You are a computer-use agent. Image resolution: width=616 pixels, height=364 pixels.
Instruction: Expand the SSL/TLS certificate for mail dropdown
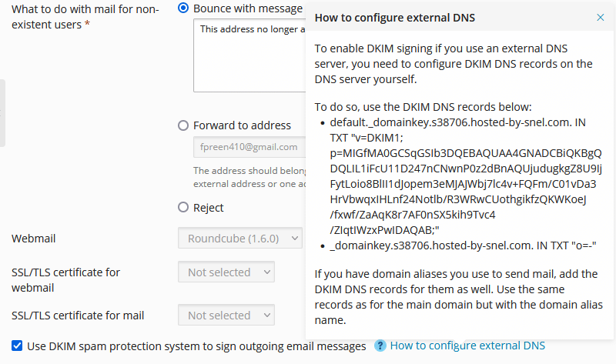tap(226, 315)
